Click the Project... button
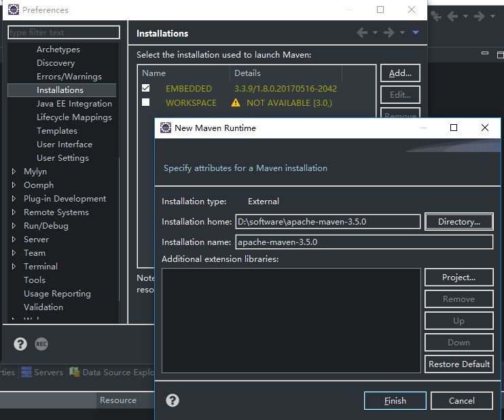The image size is (504, 420). click(459, 277)
